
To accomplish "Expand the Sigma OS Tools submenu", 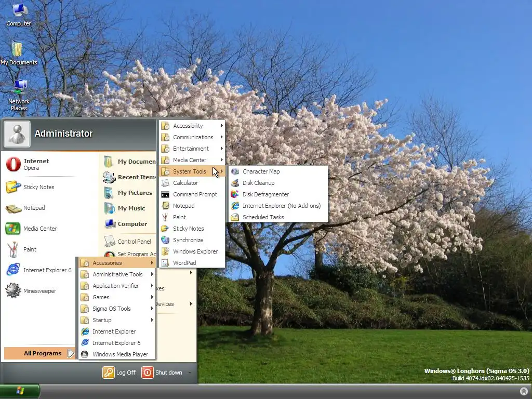I will point(117,309).
